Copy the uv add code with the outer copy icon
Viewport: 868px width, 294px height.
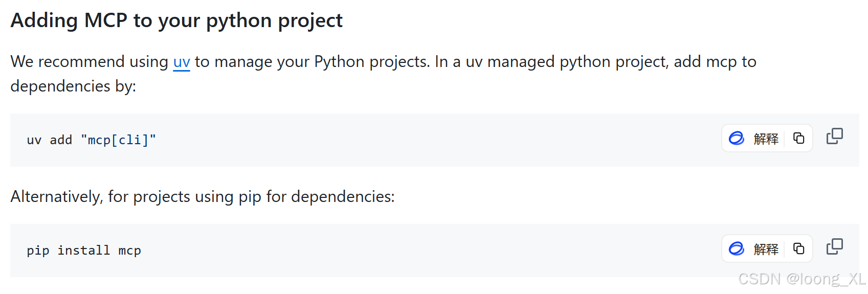834,137
